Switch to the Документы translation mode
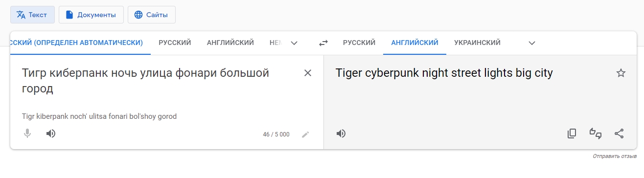The image size is (644, 178). [91, 15]
